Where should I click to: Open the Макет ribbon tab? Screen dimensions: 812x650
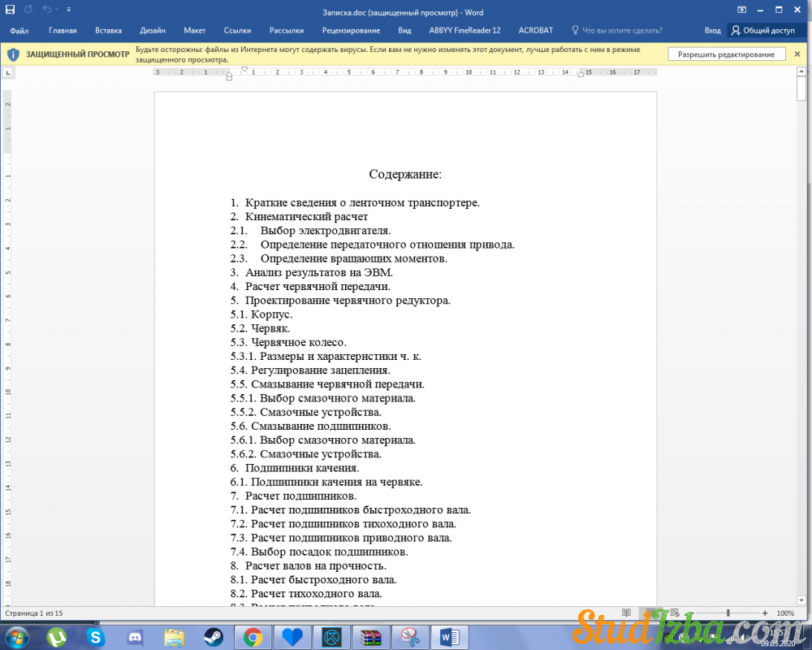click(194, 31)
